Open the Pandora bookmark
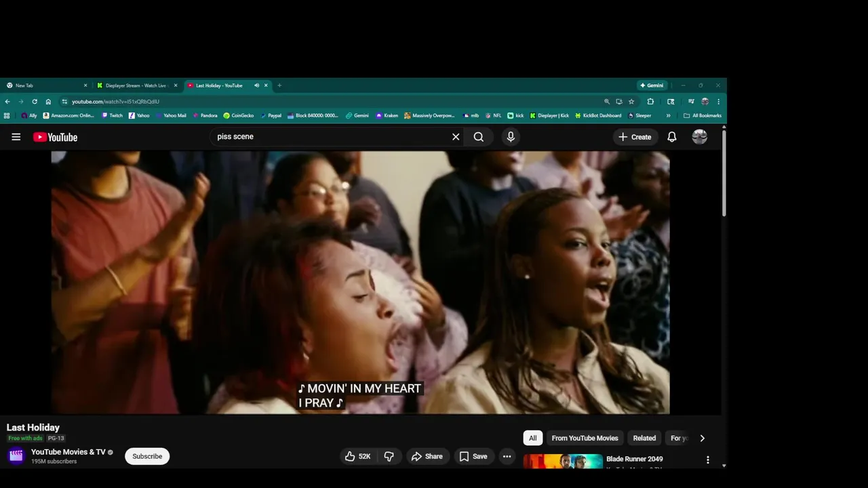Screen dimensions: 868x488 coord(205,116)
